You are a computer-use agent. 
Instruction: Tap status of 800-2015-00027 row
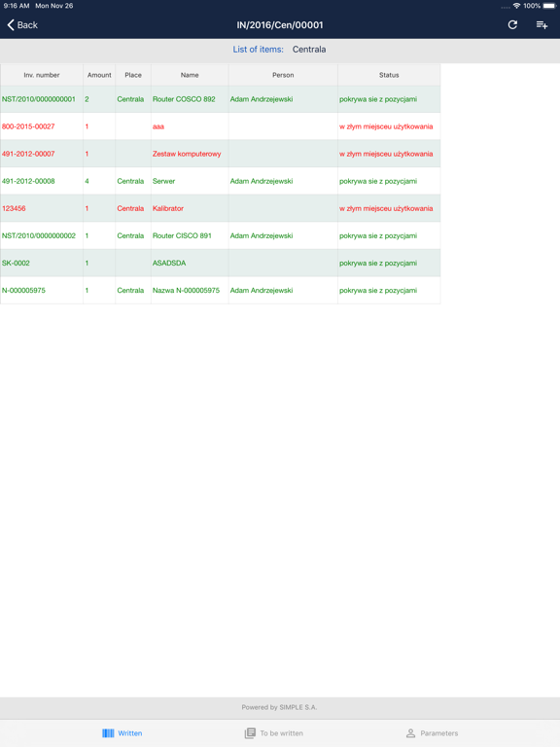[386, 126]
